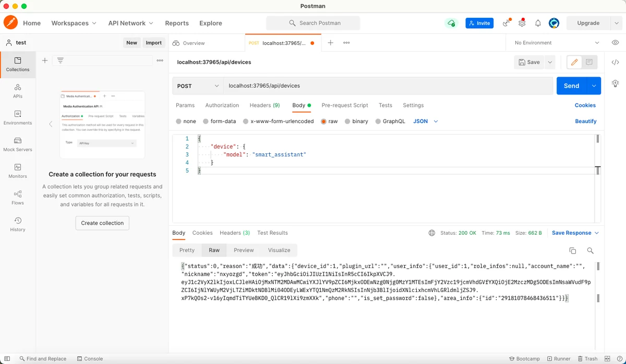Click the Create collection button
The height and width of the screenshot is (364, 626).
click(x=102, y=223)
